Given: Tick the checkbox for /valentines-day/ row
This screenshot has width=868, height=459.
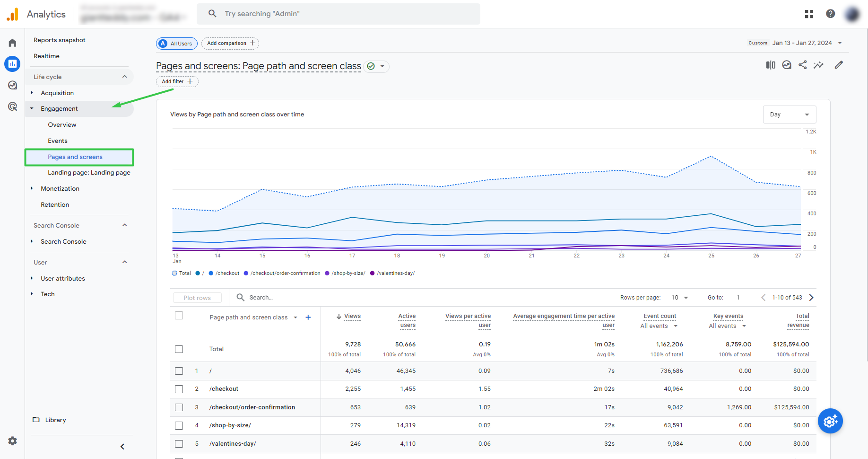Looking at the screenshot, I should [x=179, y=444].
